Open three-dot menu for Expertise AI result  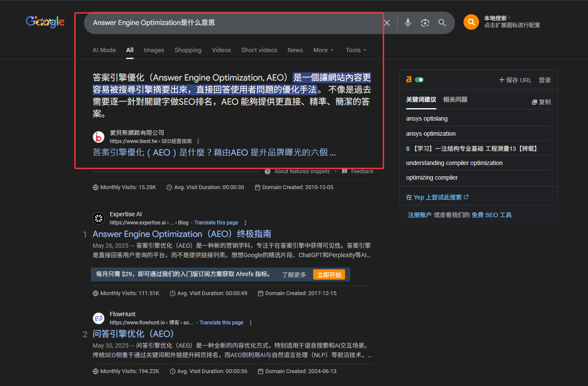point(246,223)
